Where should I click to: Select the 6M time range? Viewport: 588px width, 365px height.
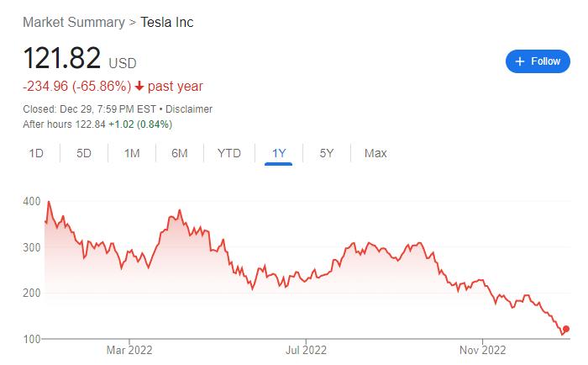coord(179,153)
